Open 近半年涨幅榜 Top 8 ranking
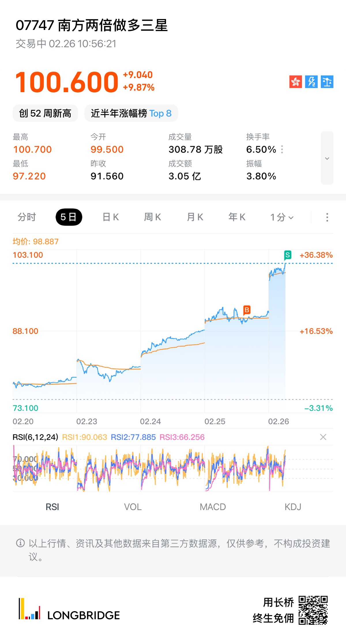Screen dimensions: 346x644 [131, 113]
